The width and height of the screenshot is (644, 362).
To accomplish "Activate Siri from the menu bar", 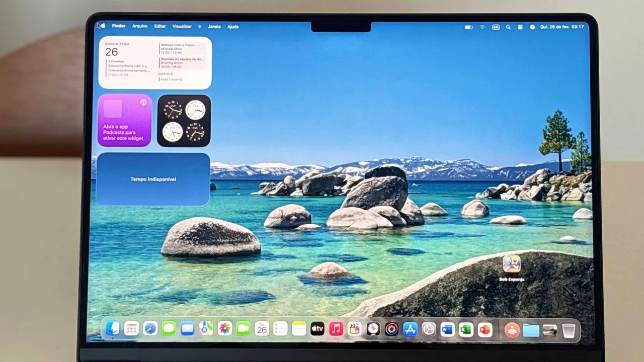I will coord(532,27).
